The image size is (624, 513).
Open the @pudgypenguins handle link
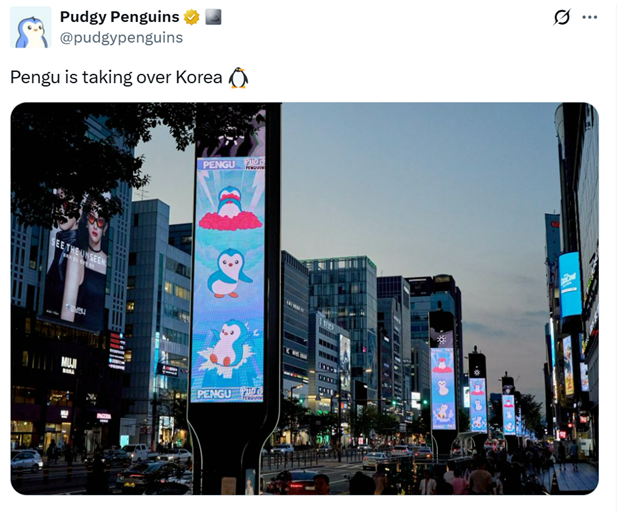[x=121, y=37]
